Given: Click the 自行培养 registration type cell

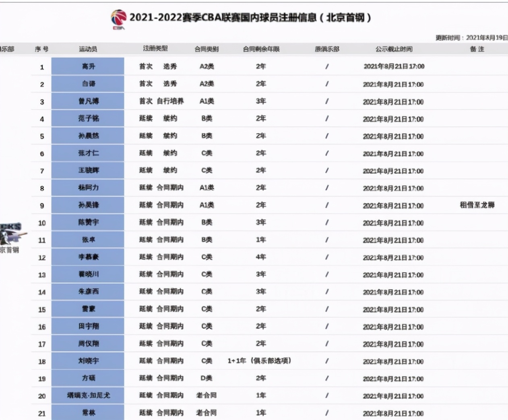Looking at the screenshot, I should [x=170, y=101].
